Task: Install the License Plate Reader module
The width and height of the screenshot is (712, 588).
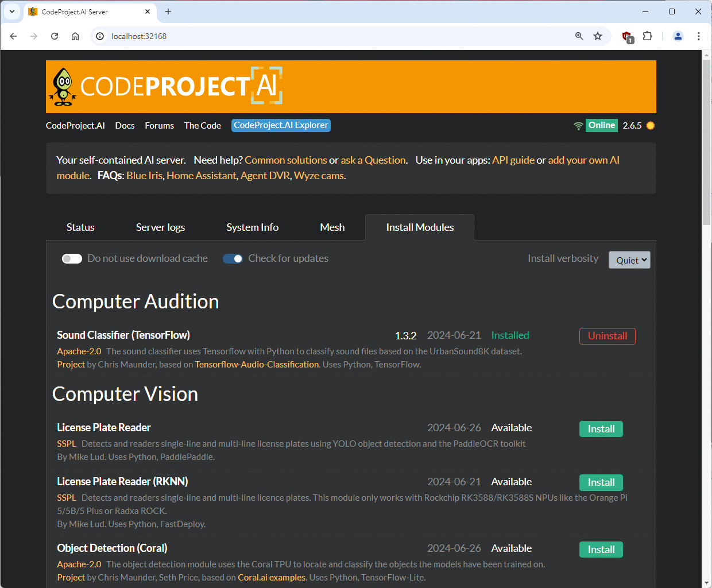Action: (x=601, y=429)
